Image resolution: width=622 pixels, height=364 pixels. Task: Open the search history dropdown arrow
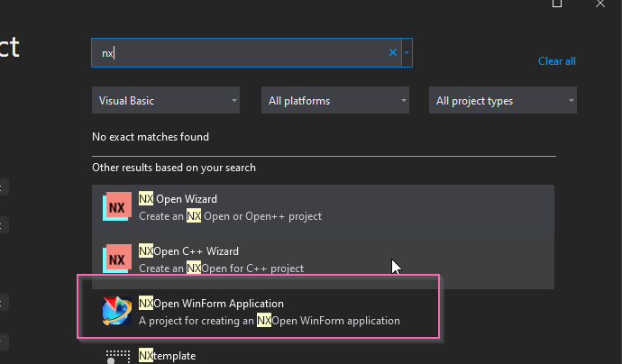click(407, 53)
